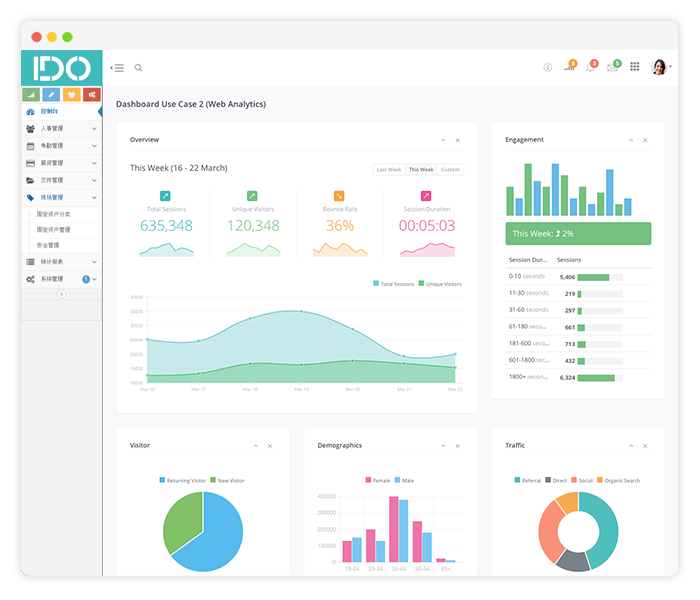Expand the chevron beside 系统管理

94,279
